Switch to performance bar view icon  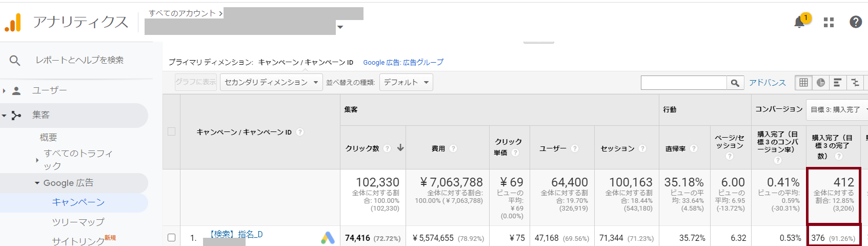837,83
